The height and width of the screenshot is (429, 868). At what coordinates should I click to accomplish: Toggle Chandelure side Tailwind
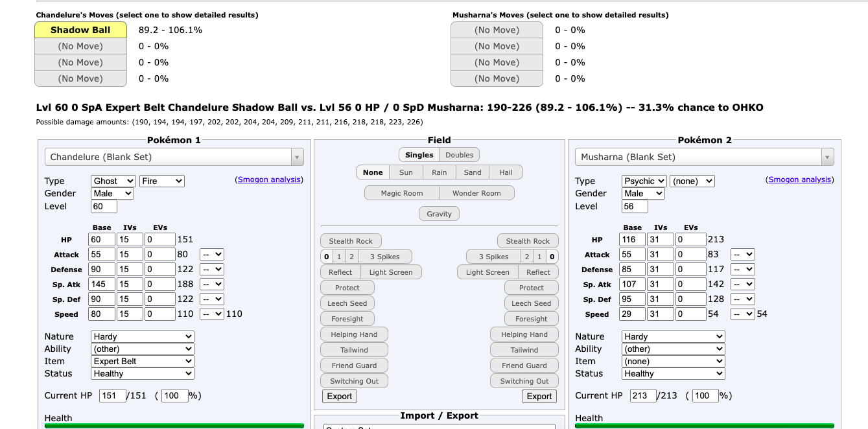[x=354, y=350]
